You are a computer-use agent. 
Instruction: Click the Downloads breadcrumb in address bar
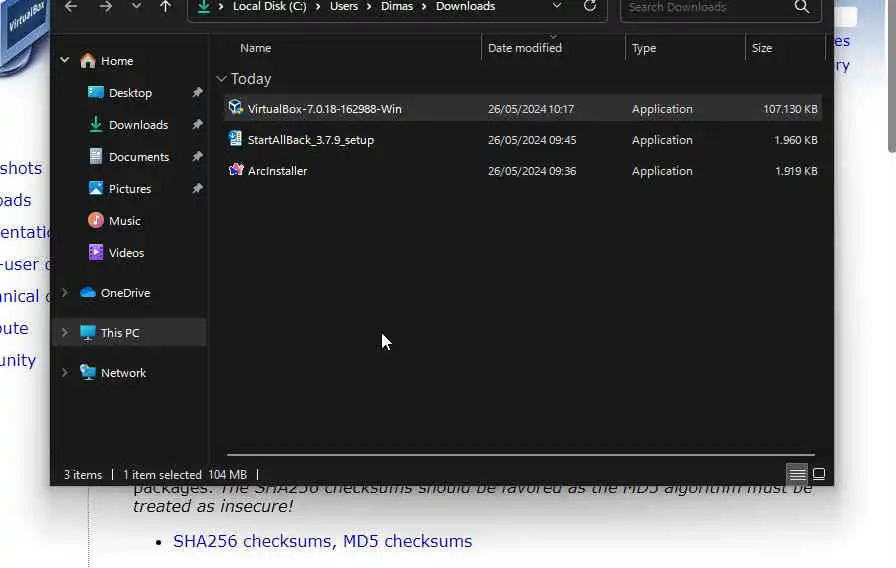(465, 6)
